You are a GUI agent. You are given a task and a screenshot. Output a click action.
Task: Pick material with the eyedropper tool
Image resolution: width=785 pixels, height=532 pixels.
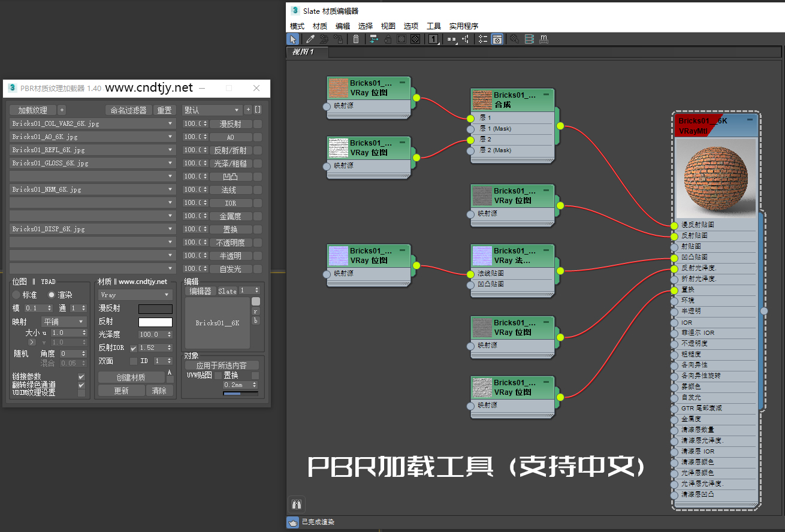pyautogui.click(x=310, y=39)
